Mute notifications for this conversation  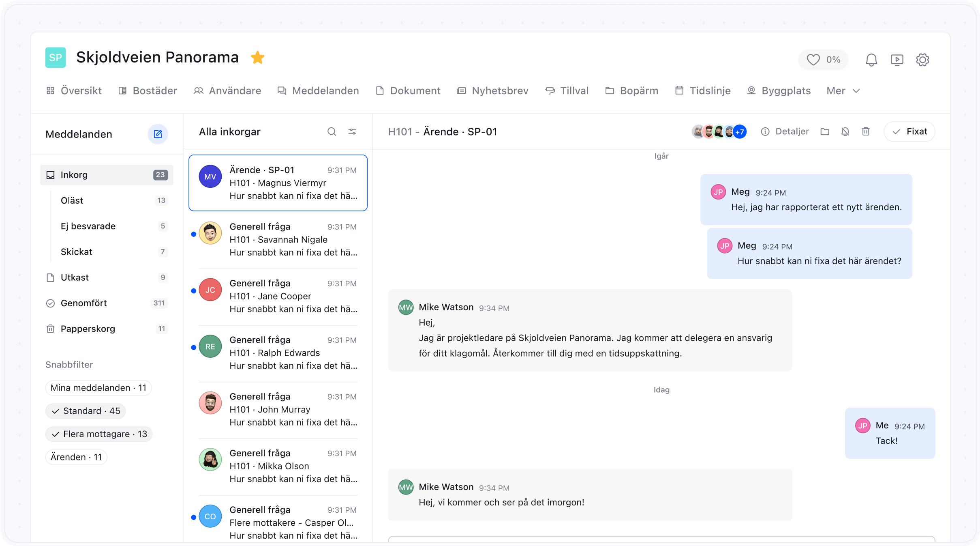click(845, 131)
